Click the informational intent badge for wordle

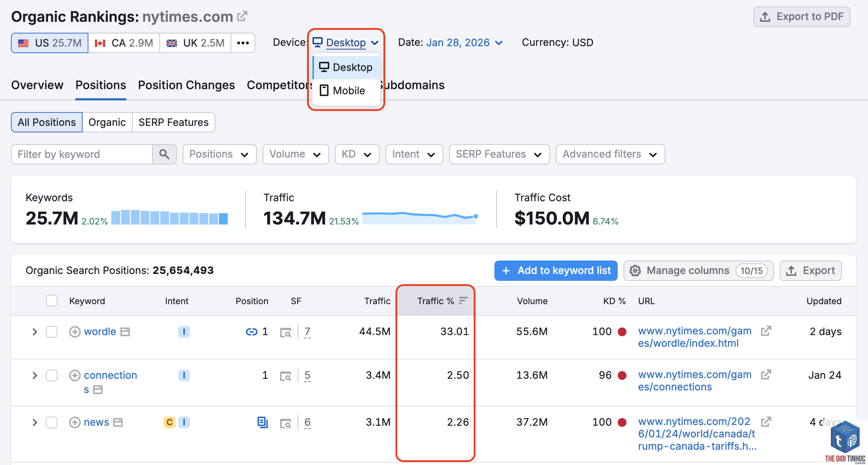coord(184,332)
